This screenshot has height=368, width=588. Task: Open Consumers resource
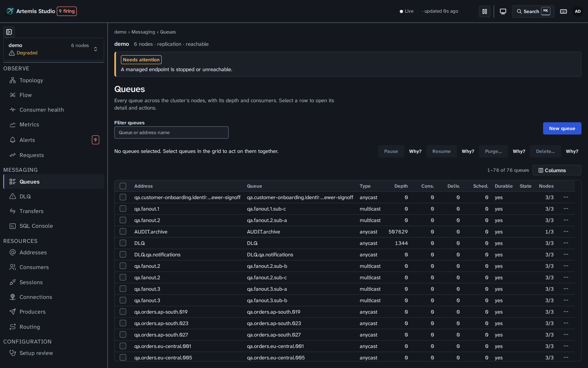point(54,267)
